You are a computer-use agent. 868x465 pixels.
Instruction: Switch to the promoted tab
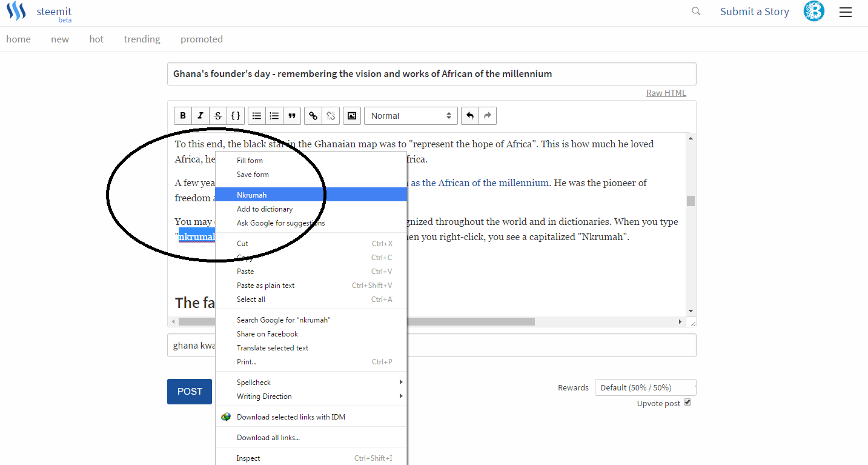202,39
